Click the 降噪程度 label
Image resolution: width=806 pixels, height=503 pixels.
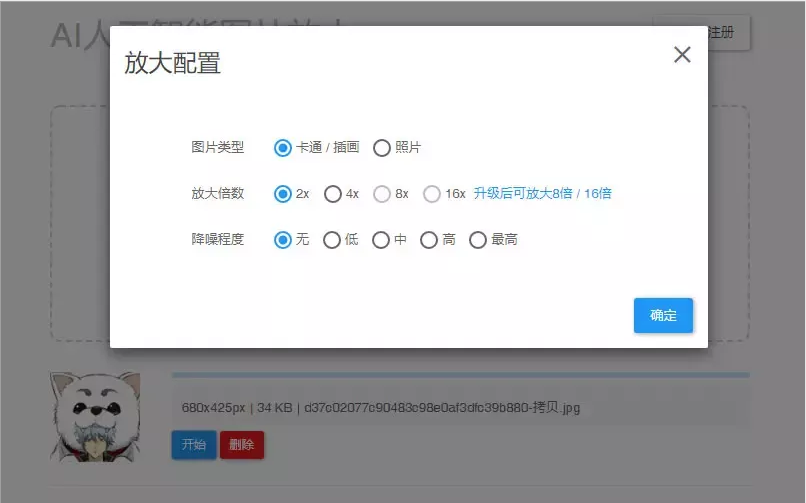(x=217, y=239)
